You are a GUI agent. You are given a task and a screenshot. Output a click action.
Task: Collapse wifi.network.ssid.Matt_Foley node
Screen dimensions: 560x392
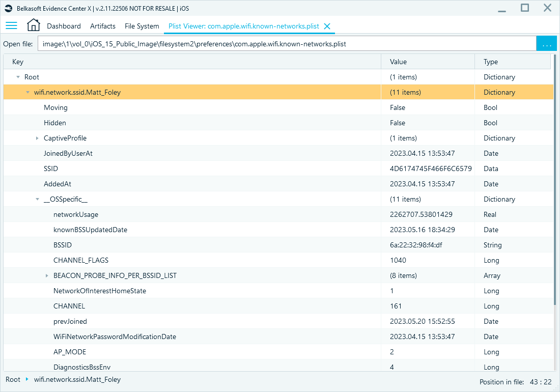tap(28, 93)
